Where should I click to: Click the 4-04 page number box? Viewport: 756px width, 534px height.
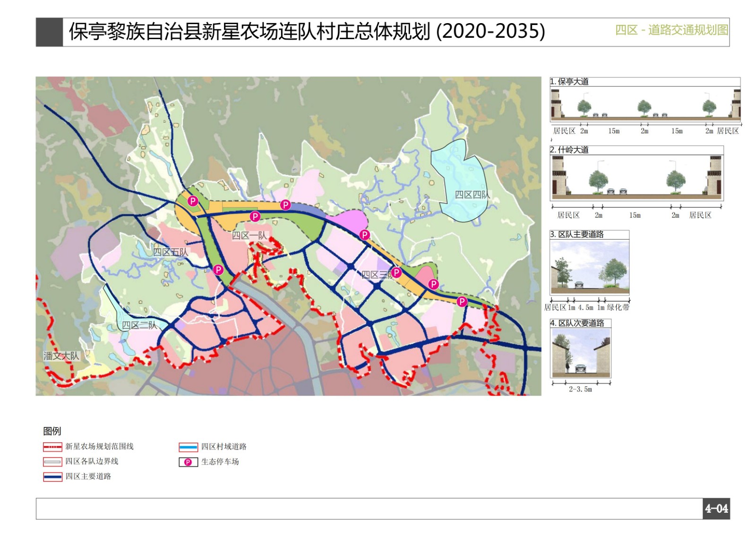coord(716,509)
